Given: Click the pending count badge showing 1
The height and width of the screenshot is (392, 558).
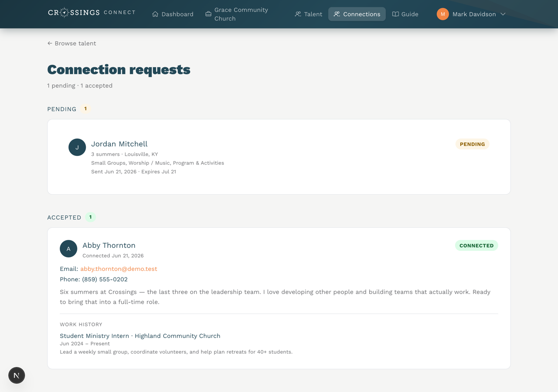Looking at the screenshot, I should [85, 109].
